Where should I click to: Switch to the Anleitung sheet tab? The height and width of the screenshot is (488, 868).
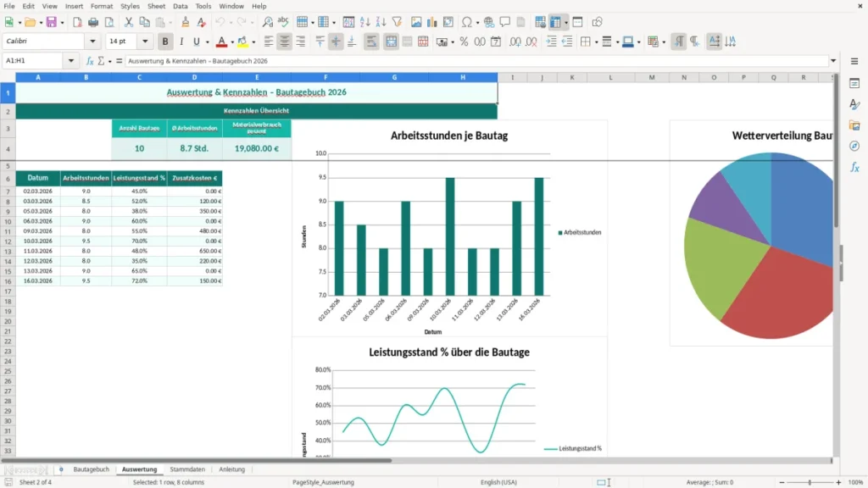(x=231, y=469)
